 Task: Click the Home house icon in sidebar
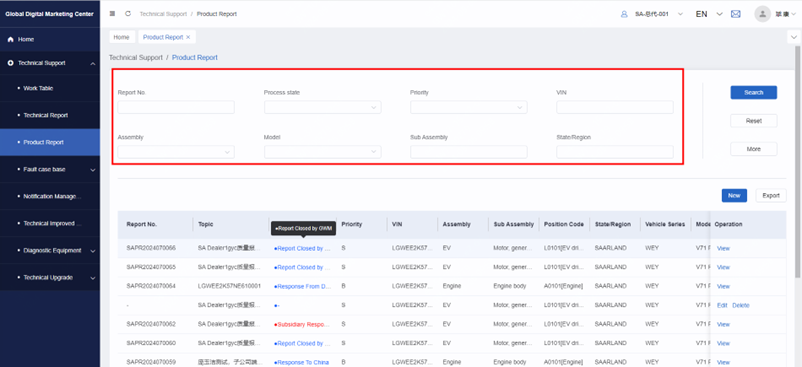click(10, 39)
